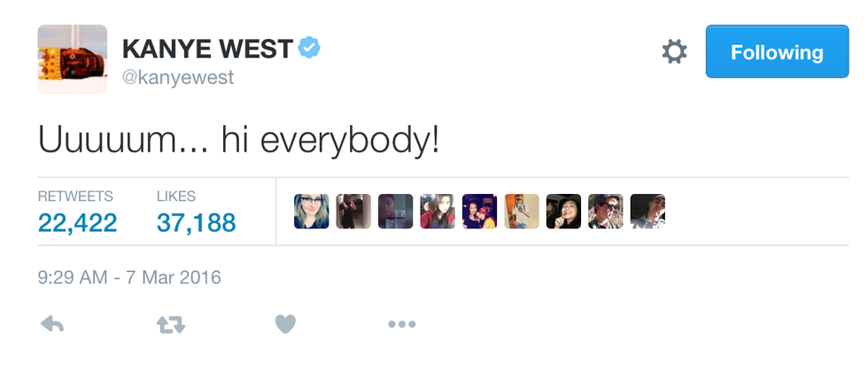
Task: Click the reply arrow icon
Action: click(x=53, y=325)
